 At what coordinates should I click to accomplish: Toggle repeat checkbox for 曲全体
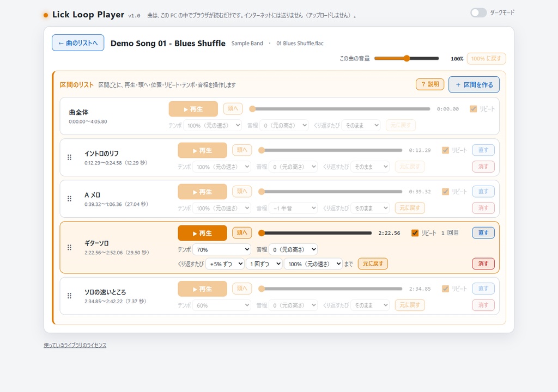[x=474, y=109]
